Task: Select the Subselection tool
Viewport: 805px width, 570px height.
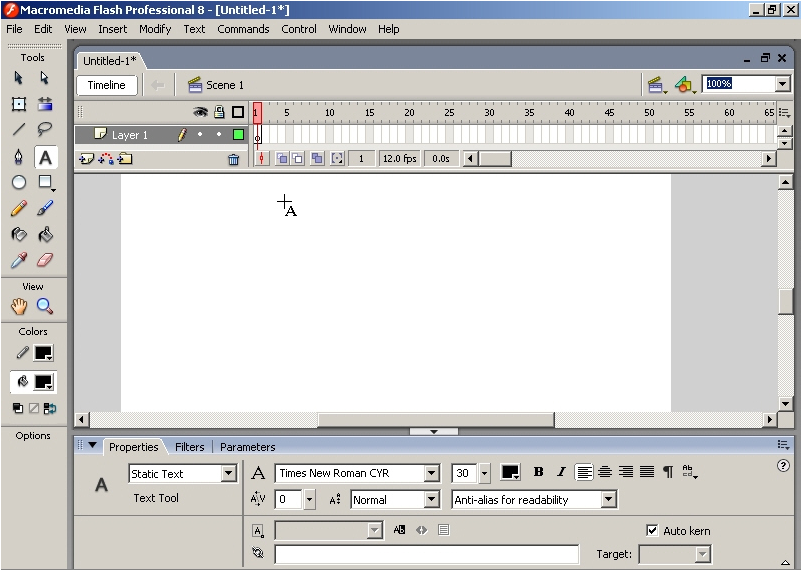Action: [x=45, y=78]
